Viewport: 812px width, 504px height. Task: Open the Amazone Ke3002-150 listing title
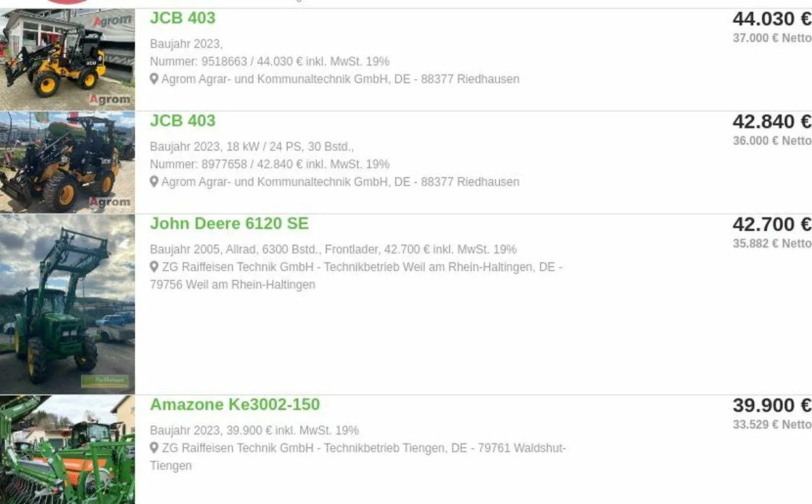(235, 405)
